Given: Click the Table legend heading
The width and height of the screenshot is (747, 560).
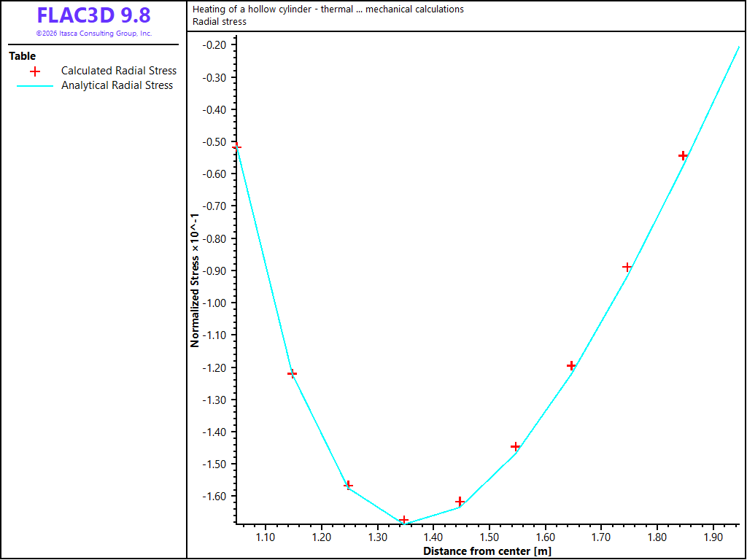Looking at the screenshot, I should [x=22, y=56].
